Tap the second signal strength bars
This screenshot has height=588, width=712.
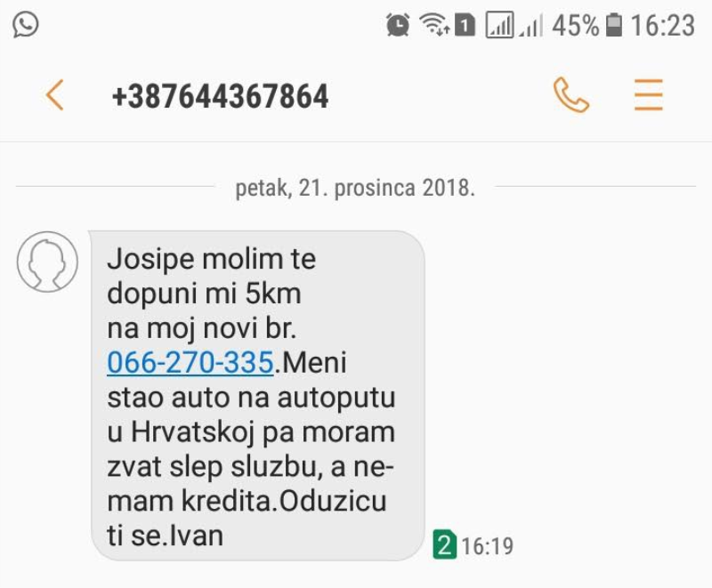tap(531, 26)
